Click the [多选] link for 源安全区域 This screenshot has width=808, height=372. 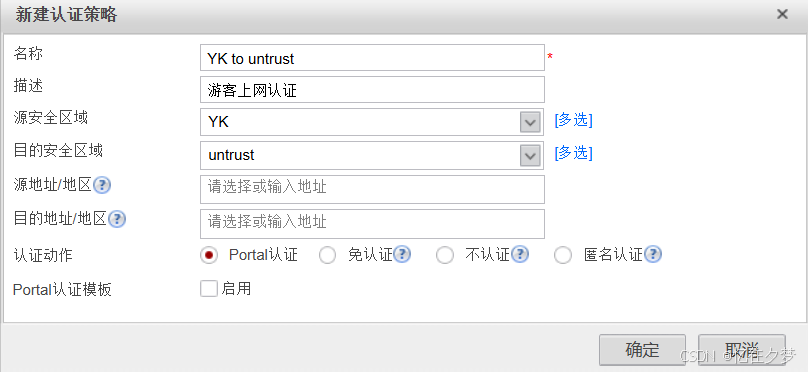click(574, 120)
